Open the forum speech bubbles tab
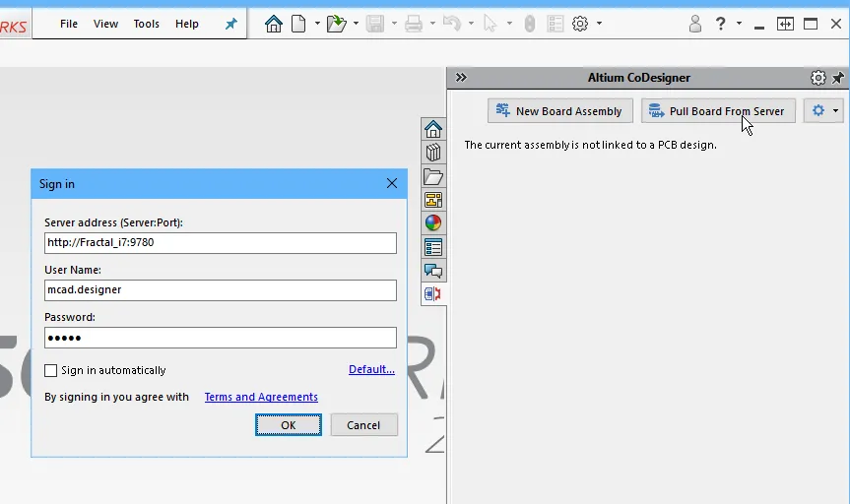The width and height of the screenshot is (850, 504). 433,271
